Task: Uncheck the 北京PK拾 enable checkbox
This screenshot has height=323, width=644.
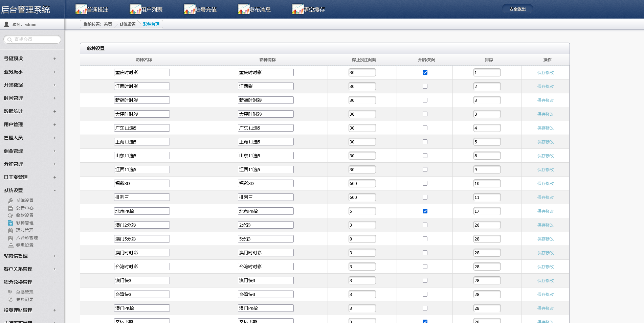Action: click(425, 211)
